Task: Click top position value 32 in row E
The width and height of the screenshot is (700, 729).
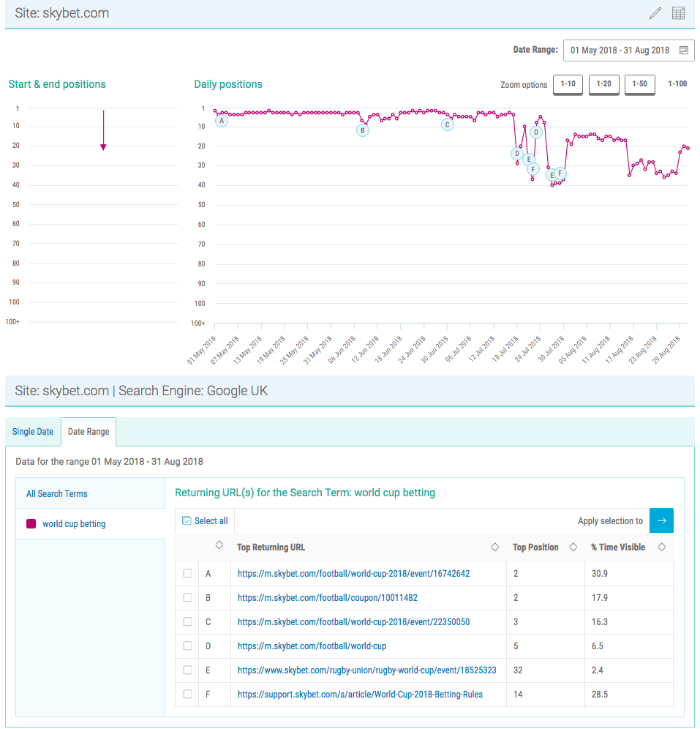Action: tap(518, 670)
